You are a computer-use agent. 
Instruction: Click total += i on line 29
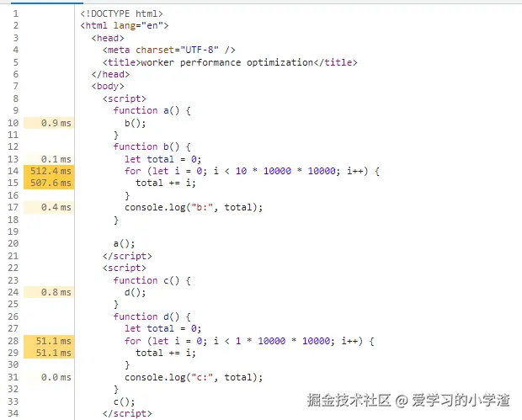166,353
